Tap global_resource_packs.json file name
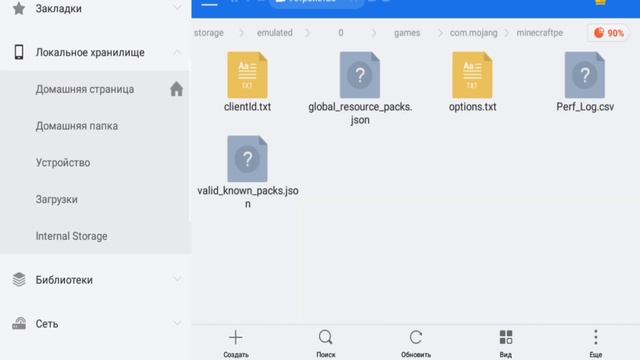Image resolution: width=640 pixels, height=360 pixels. coord(360,113)
